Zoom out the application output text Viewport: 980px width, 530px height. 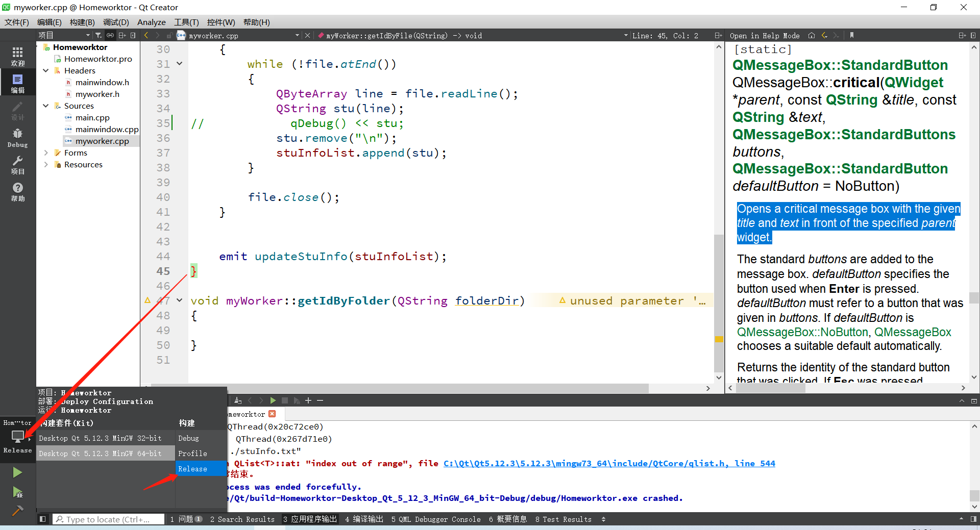320,400
